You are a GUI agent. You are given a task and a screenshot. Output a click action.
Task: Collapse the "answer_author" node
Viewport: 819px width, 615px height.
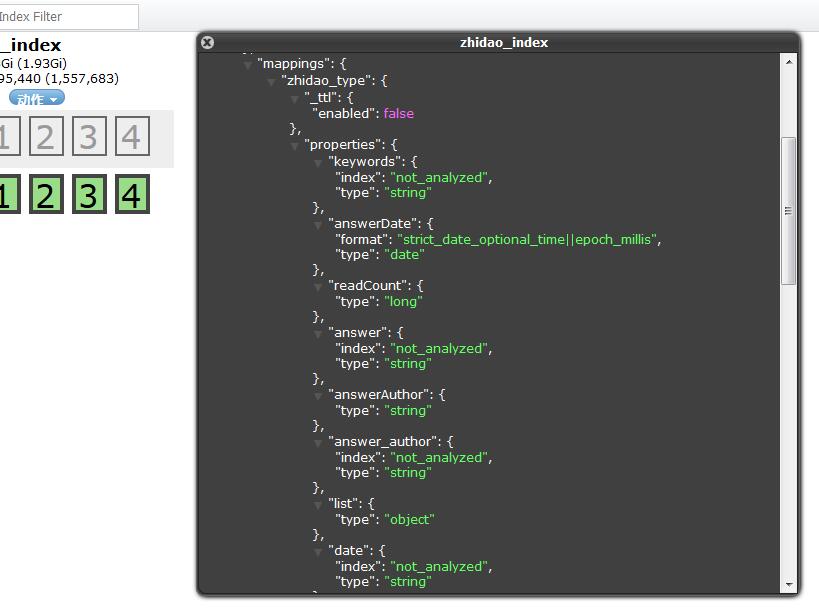(318, 443)
